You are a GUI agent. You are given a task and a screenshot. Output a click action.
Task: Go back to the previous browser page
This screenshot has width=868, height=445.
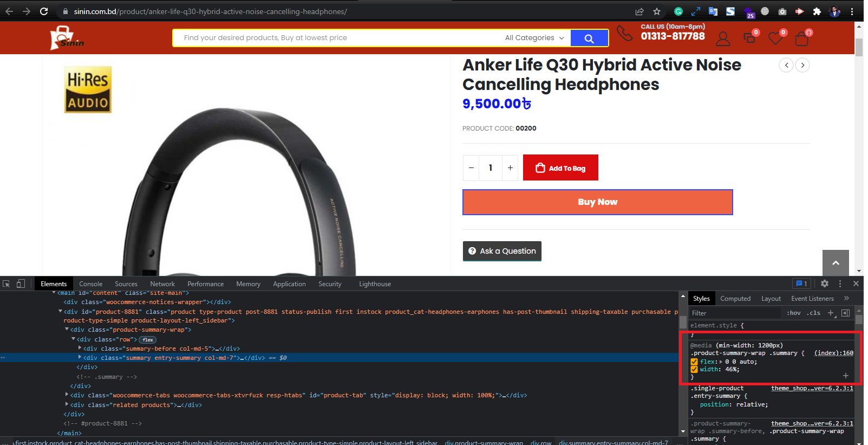[9, 11]
